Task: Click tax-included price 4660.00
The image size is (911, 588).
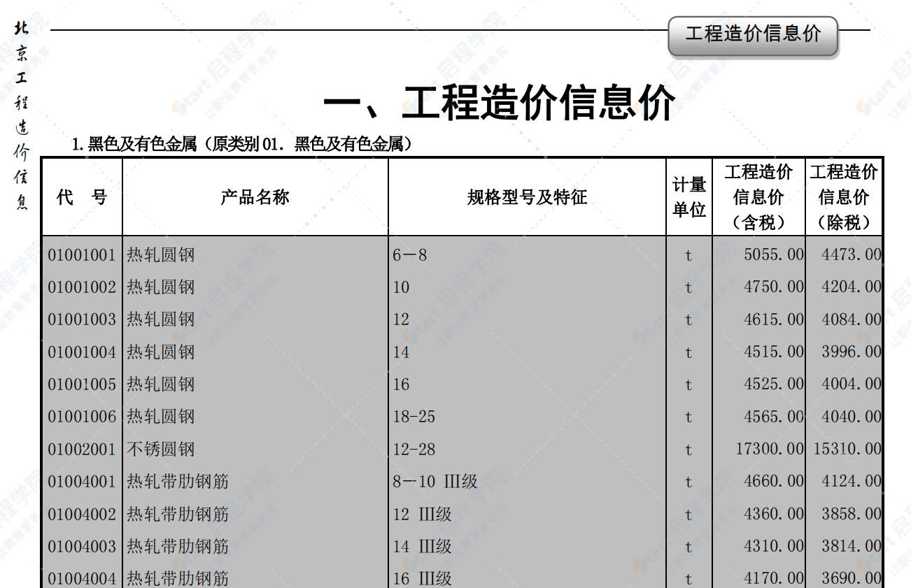Action: 774,481
